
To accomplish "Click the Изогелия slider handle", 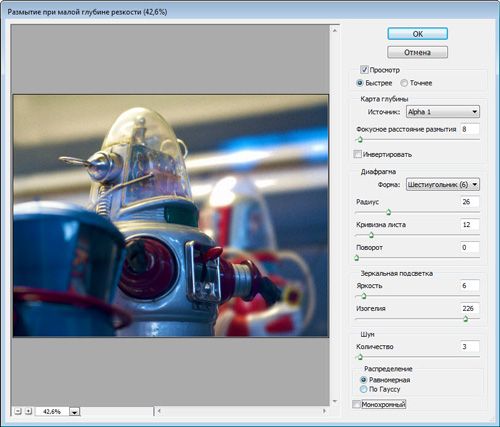I will [466, 319].
